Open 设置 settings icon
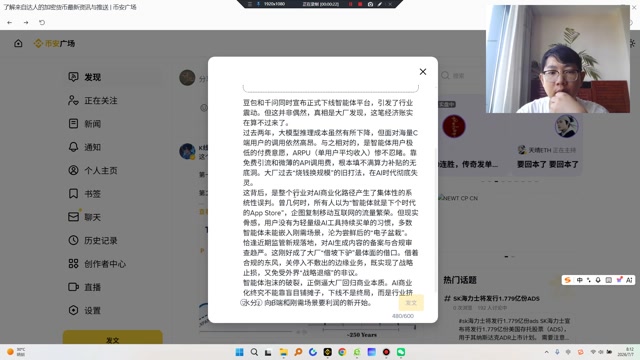The image size is (640, 360). point(73,310)
